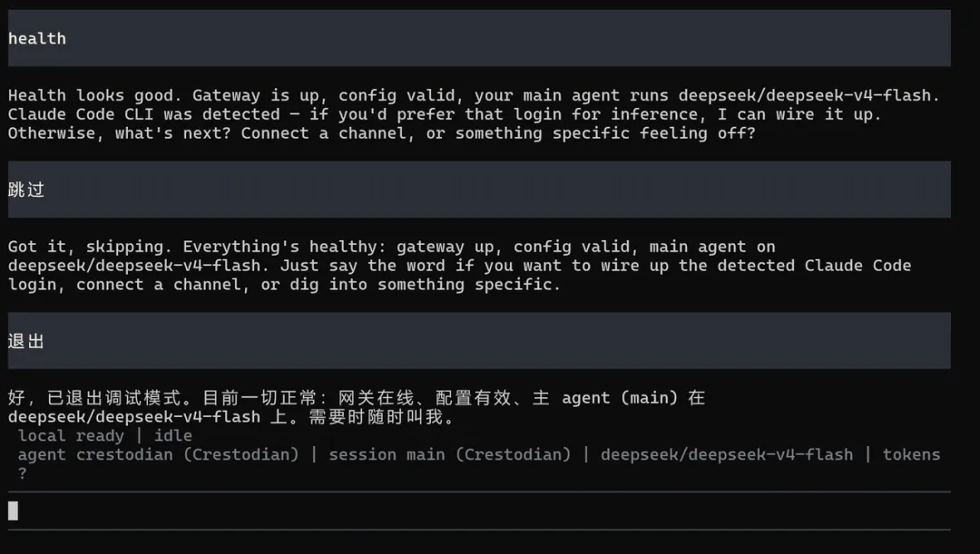Click 'Health looks good' response line

tap(474, 95)
